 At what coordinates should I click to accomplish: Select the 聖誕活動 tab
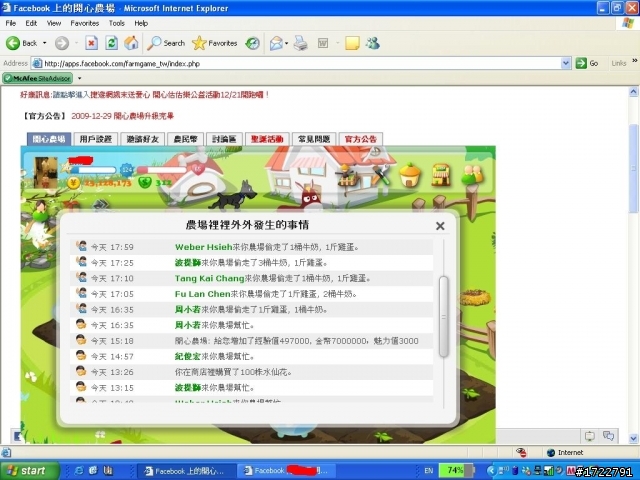(x=267, y=139)
